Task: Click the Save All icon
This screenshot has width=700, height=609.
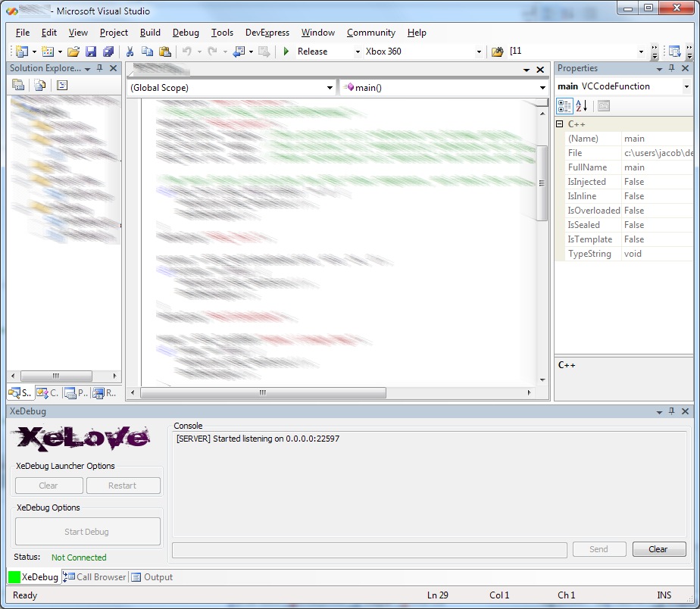Action: tap(108, 52)
